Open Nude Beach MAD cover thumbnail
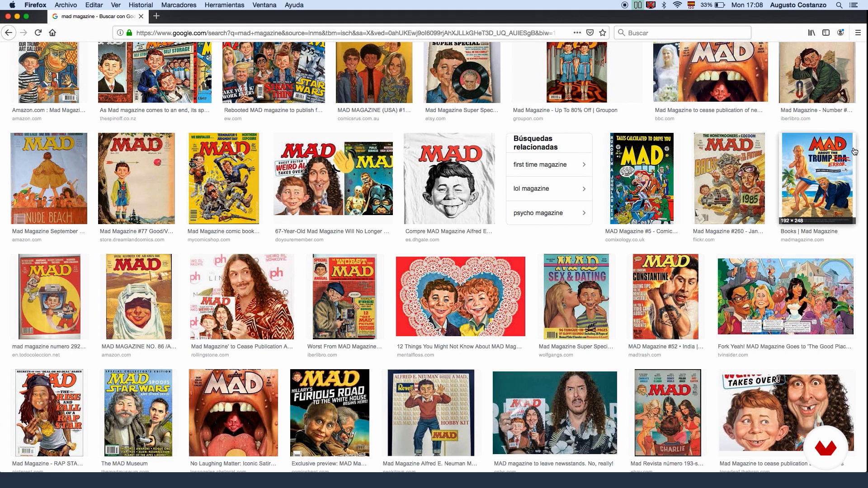868x488 pixels. 49,178
